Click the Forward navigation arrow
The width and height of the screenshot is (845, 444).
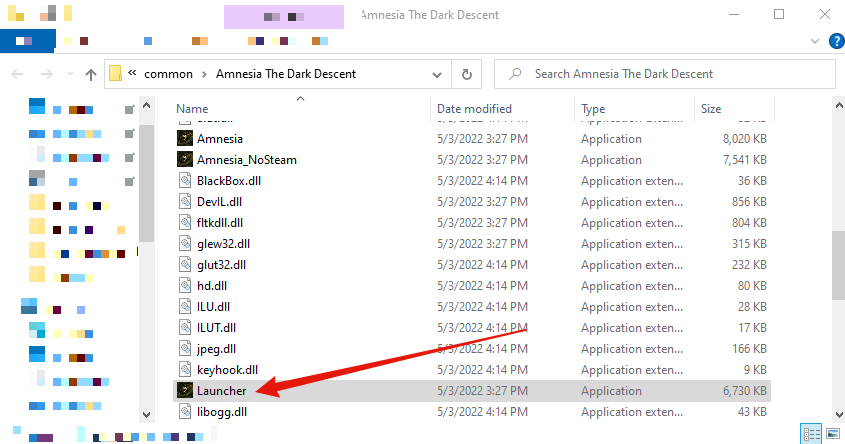[47, 74]
